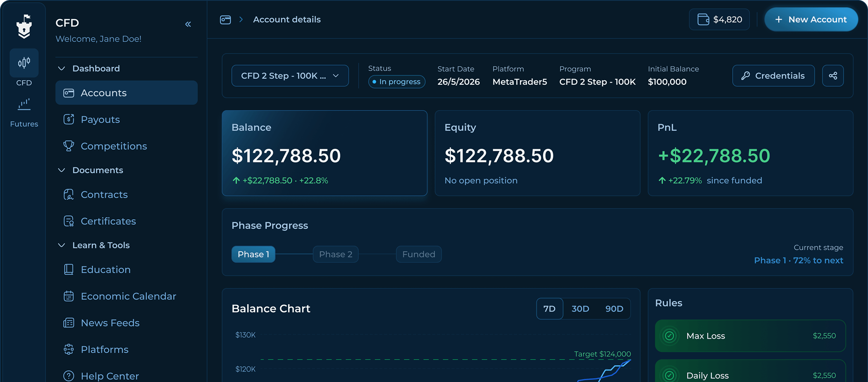This screenshot has height=382, width=868.
Task: Click the Funded progress step
Action: pyautogui.click(x=419, y=254)
